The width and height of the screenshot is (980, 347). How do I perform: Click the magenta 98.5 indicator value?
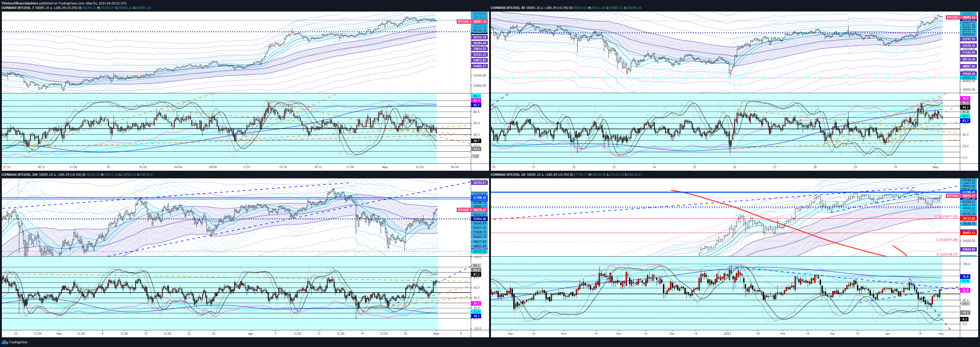coord(966,98)
